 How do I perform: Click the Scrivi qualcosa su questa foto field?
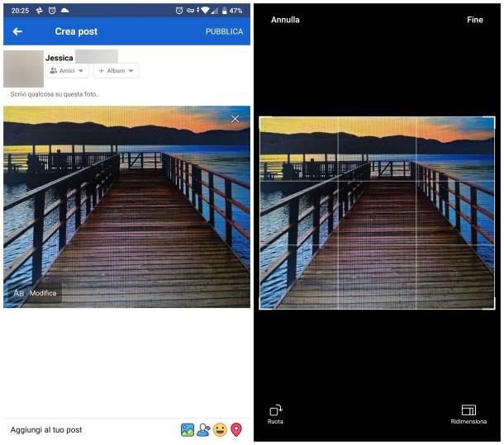126,94
